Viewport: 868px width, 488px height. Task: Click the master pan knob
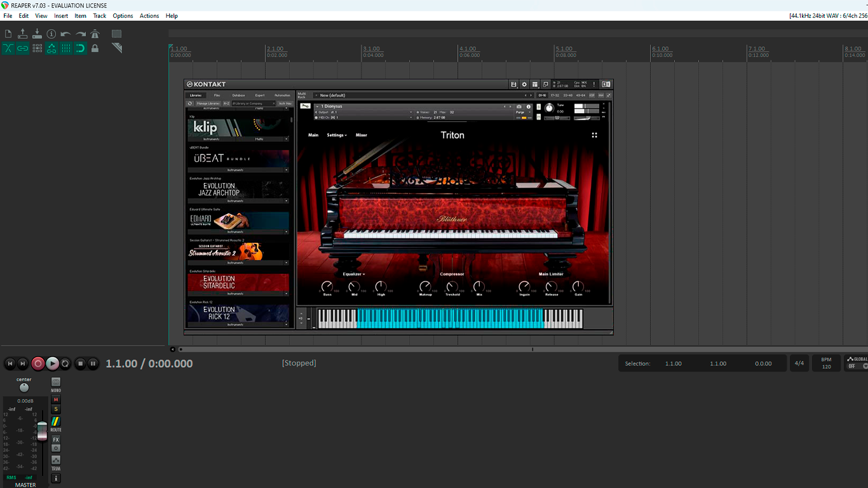[24, 388]
